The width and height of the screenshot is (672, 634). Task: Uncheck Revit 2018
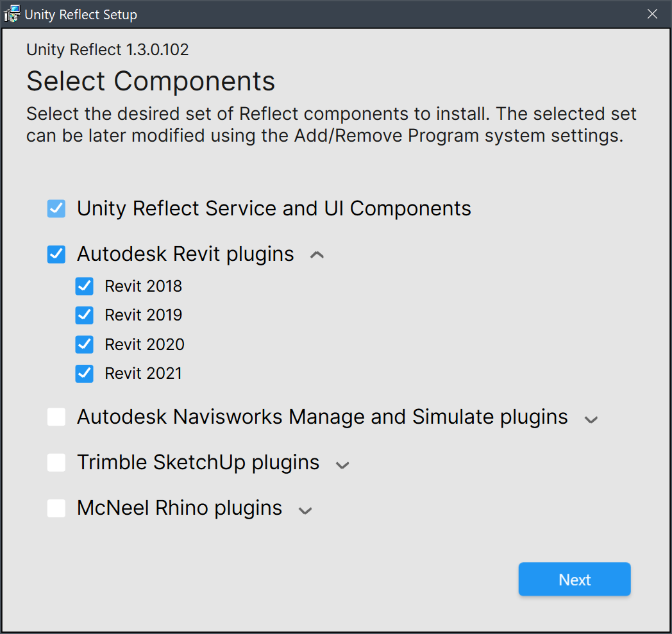pos(84,286)
